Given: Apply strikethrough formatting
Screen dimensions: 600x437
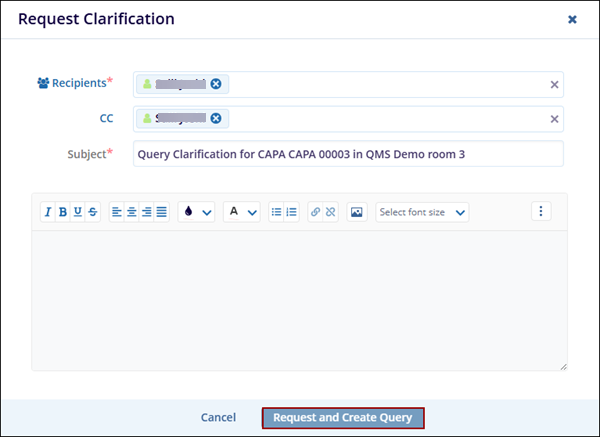Looking at the screenshot, I should click(93, 212).
